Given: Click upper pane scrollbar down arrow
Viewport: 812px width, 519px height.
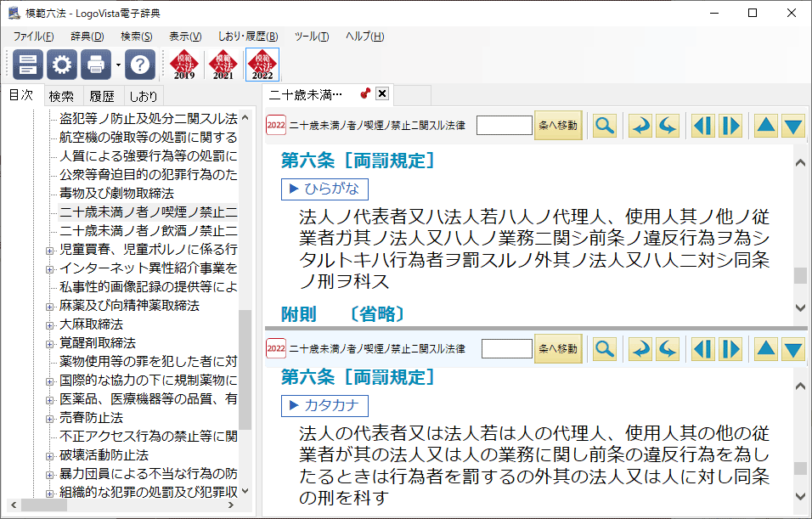Looking at the screenshot, I should [800, 307].
